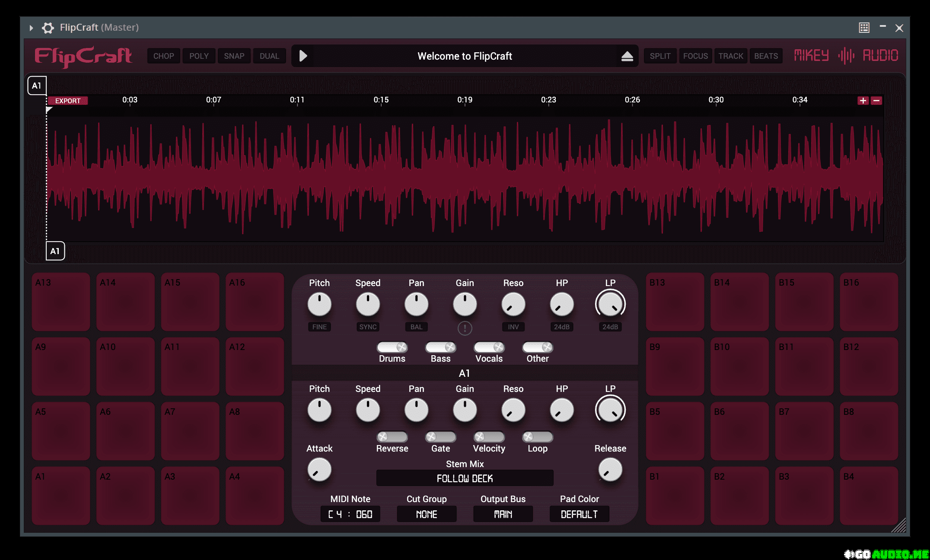Click the detached window grid icon

click(864, 28)
